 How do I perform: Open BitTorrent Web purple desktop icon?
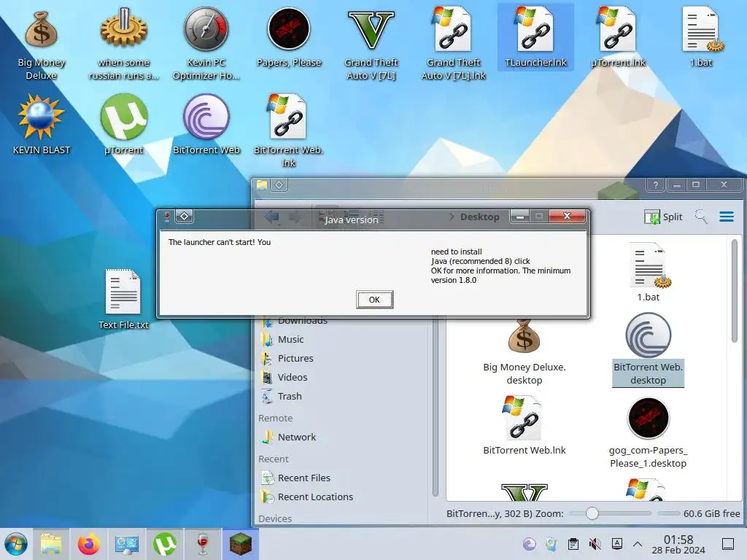(206, 125)
